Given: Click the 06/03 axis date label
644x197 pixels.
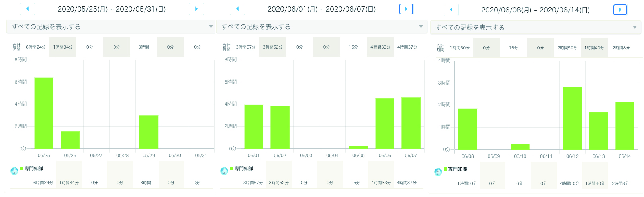Looking at the screenshot, I should click(306, 156).
